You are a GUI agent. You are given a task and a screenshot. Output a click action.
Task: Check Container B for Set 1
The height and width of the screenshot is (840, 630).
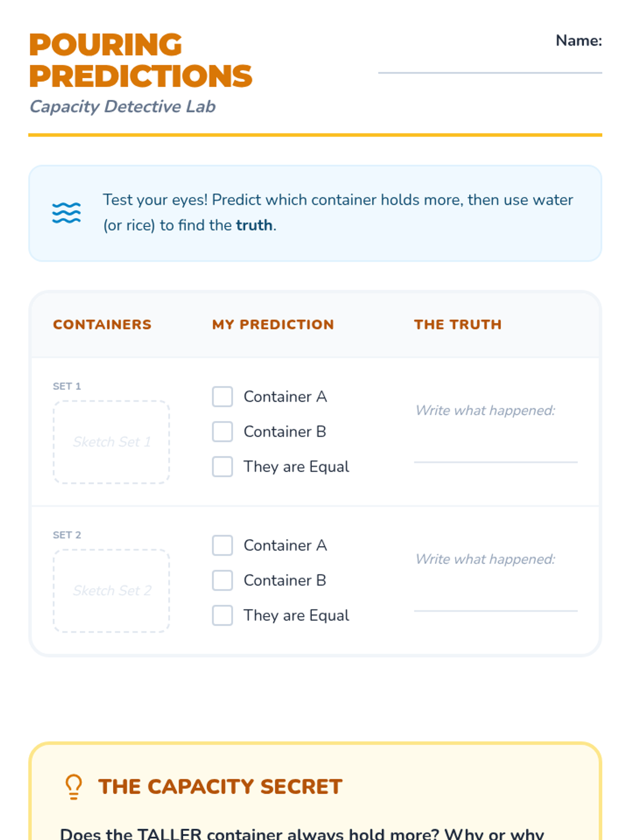[x=223, y=432]
